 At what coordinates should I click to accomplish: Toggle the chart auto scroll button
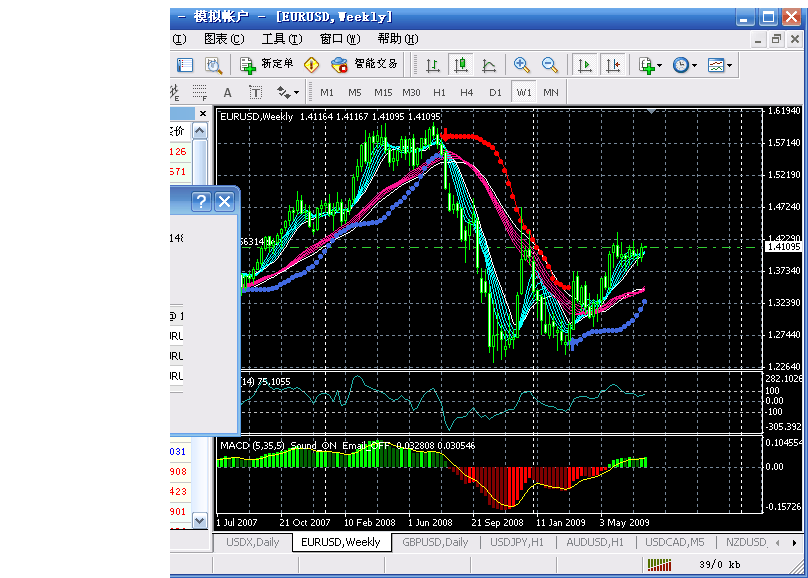585,65
